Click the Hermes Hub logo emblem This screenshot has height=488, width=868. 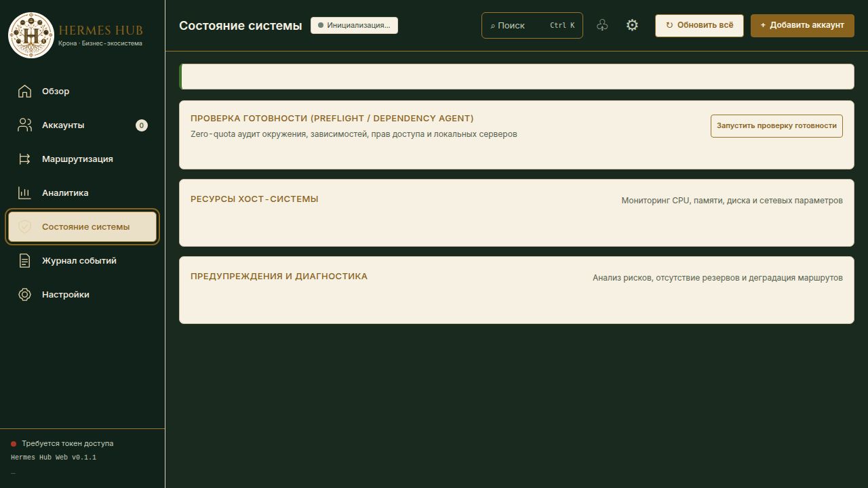pos(31,35)
